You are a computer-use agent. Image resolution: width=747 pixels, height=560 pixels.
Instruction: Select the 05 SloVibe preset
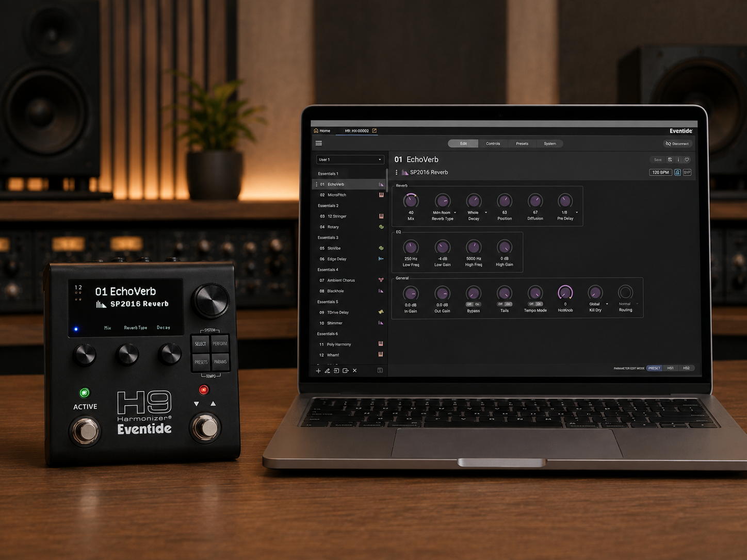tap(350, 249)
